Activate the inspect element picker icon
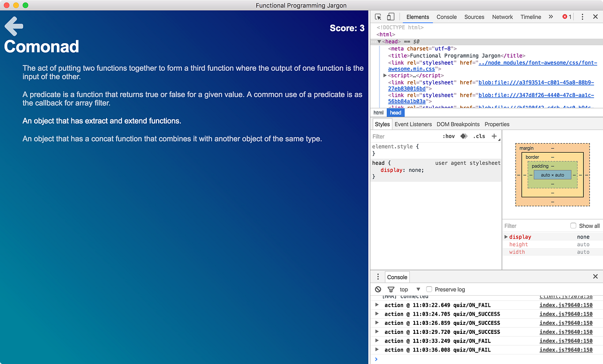The image size is (603, 364). click(378, 17)
